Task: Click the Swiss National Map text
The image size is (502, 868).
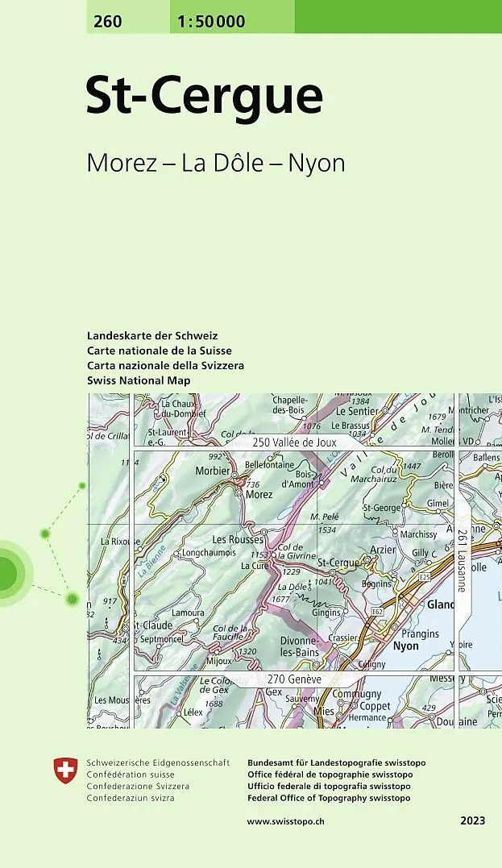Action: click(x=139, y=380)
